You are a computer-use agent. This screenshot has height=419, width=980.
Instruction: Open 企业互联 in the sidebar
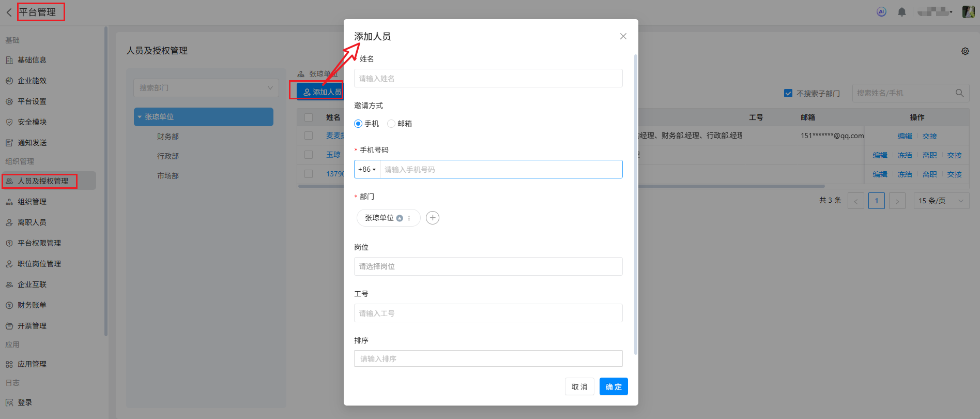pos(32,285)
